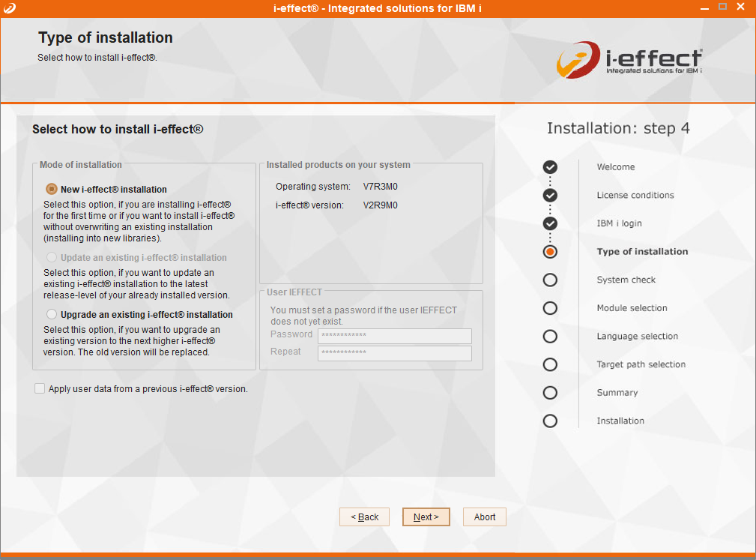The width and height of the screenshot is (756, 560).
Task: Select New i-effect installation radio button
Action: [x=52, y=190]
